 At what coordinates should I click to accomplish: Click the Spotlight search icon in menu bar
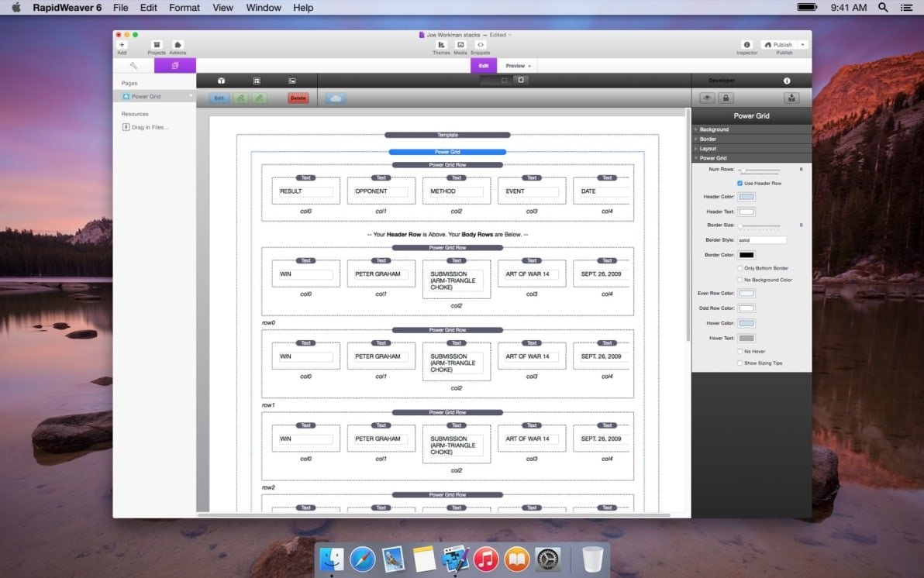(x=883, y=8)
